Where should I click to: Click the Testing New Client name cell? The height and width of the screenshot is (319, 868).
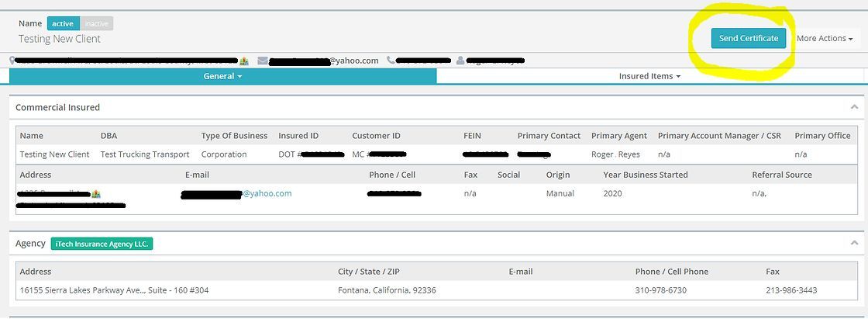point(54,154)
